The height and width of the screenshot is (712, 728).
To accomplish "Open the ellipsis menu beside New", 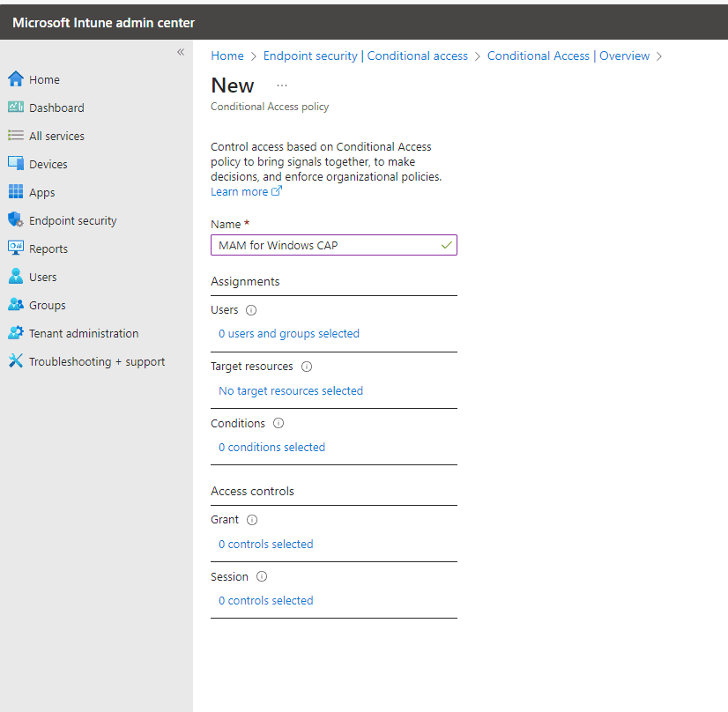I will pos(282,85).
